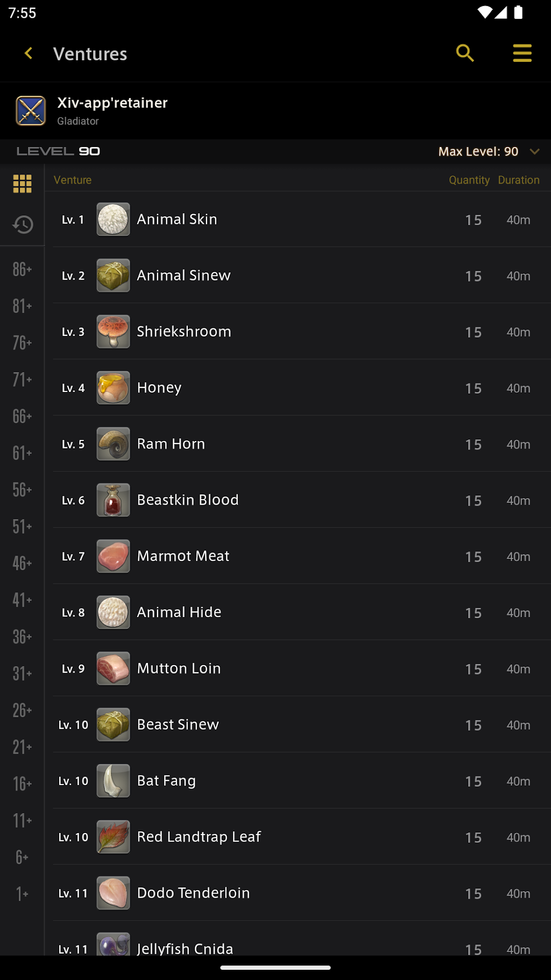Open the search magnifier icon
This screenshot has width=551, height=980.
(x=465, y=53)
